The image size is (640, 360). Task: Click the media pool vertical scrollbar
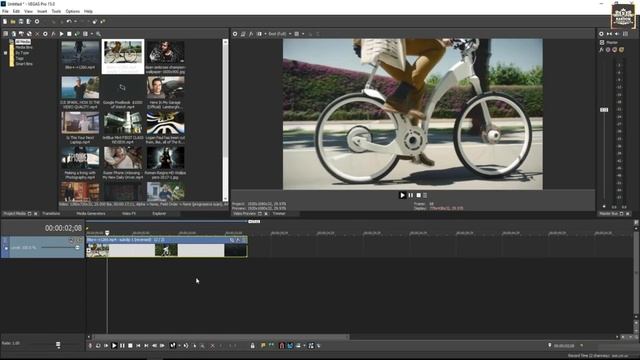tap(225, 120)
